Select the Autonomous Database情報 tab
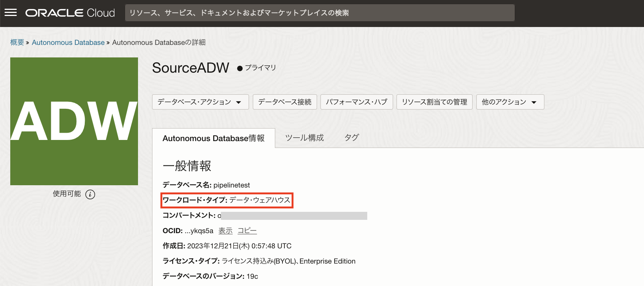The image size is (644, 286). click(x=214, y=138)
